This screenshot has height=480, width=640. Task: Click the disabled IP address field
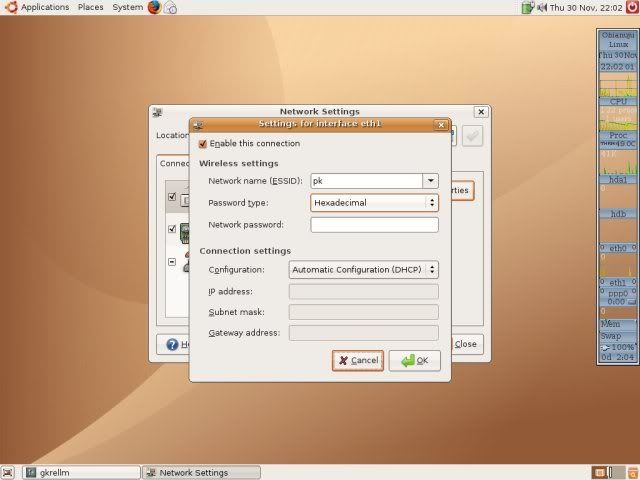pyautogui.click(x=363, y=292)
